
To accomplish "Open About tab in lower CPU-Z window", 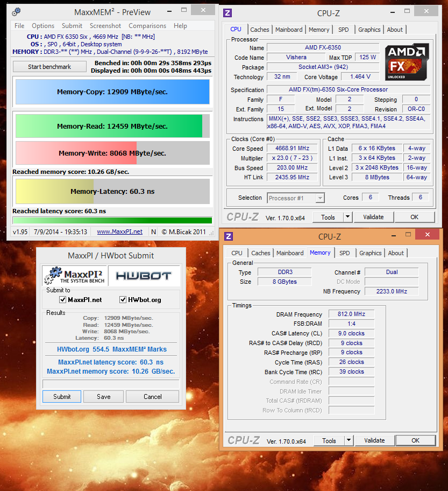I will pyautogui.click(x=396, y=253).
